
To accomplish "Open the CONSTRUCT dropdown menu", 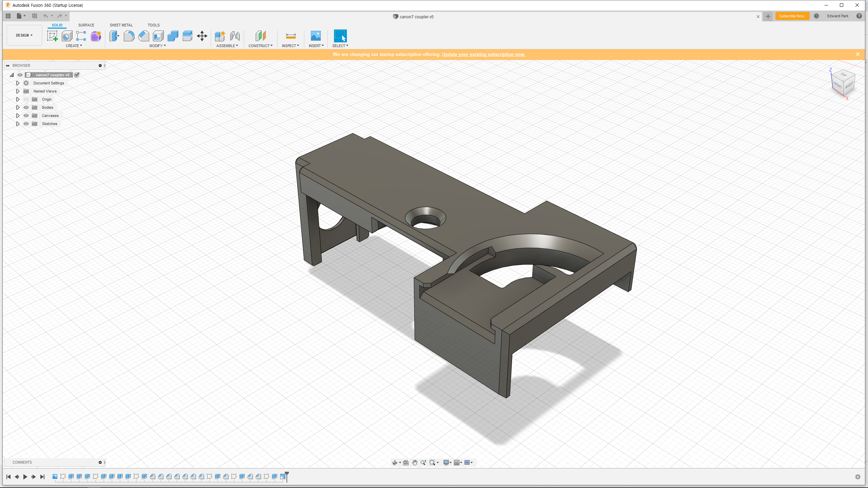I will pos(260,46).
